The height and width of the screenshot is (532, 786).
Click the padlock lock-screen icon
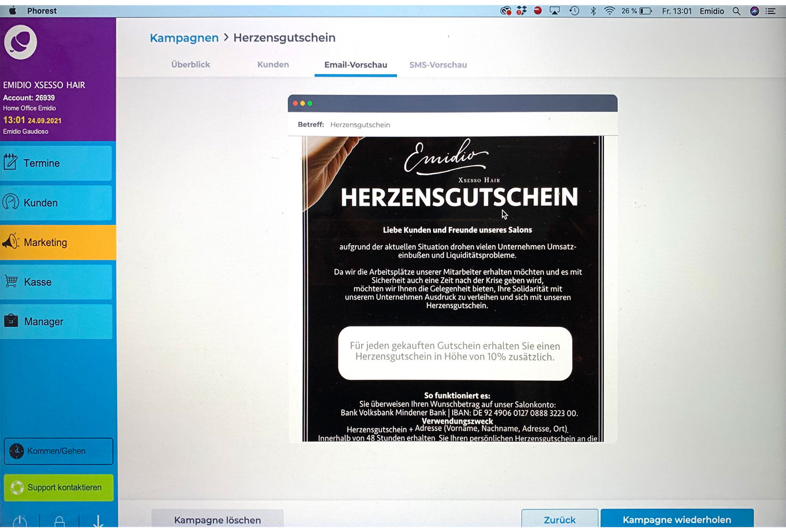pos(60,522)
